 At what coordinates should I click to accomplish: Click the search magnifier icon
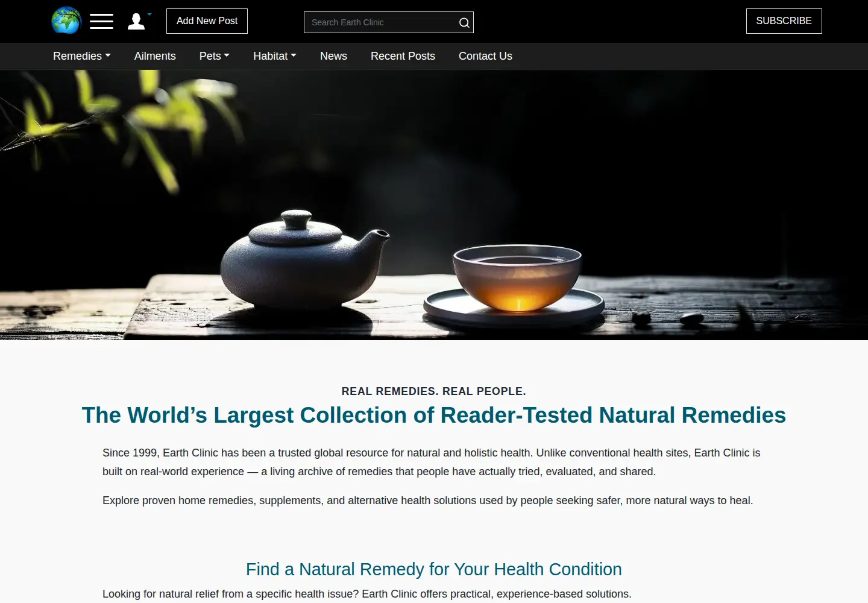tap(464, 22)
